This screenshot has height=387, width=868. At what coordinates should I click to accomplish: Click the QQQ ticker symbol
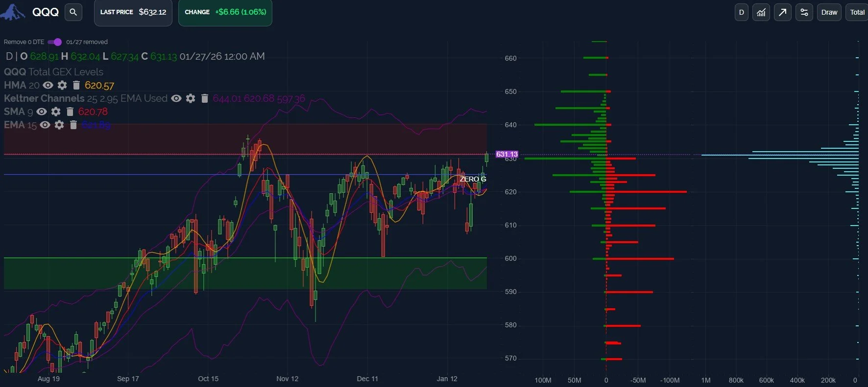tap(46, 12)
